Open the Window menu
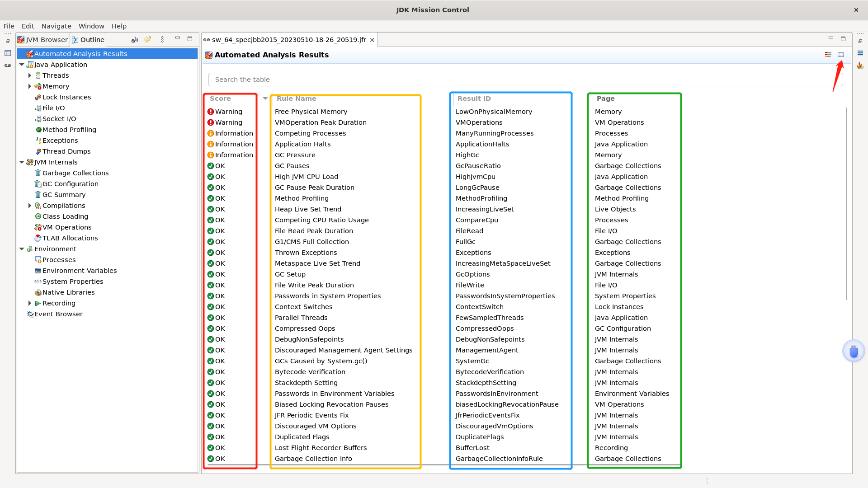 pos(91,26)
